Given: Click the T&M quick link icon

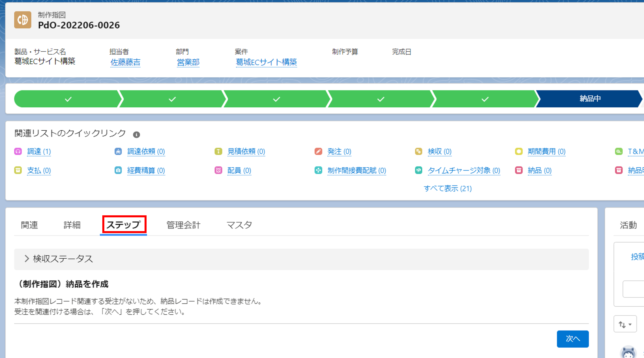Looking at the screenshot, I should pos(619,151).
